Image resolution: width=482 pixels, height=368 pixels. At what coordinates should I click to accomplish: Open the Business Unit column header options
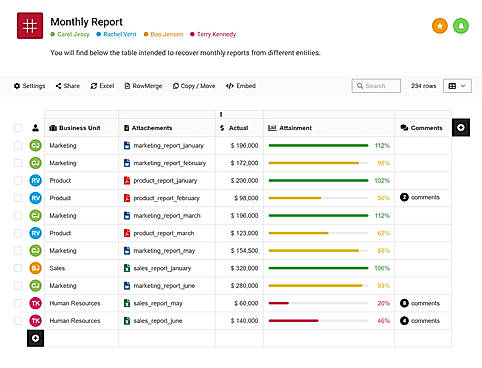[75, 128]
